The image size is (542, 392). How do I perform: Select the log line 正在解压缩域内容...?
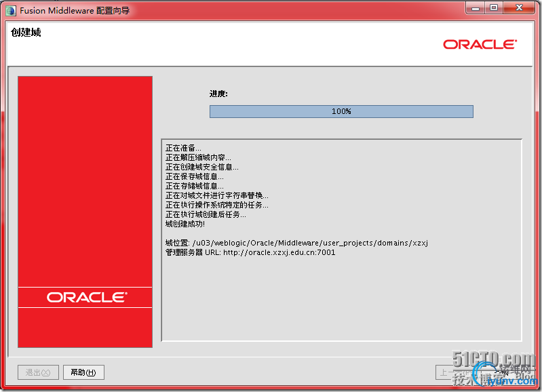pyautogui.click(x=198, y=157)
